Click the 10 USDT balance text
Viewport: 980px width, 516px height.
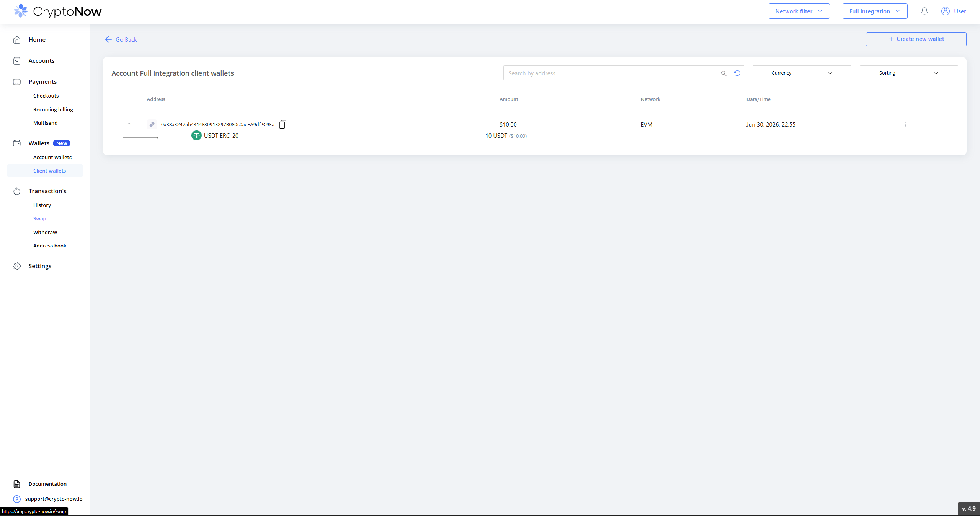(x=496, y=136)
